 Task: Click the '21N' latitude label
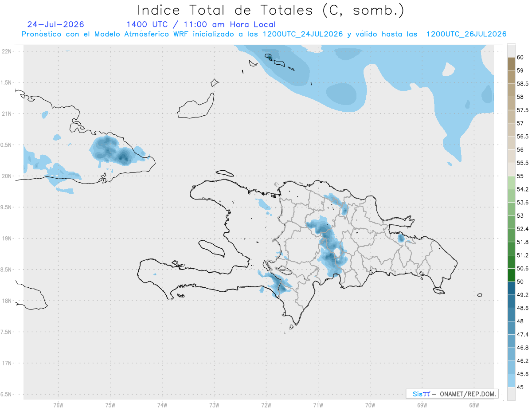7,114
